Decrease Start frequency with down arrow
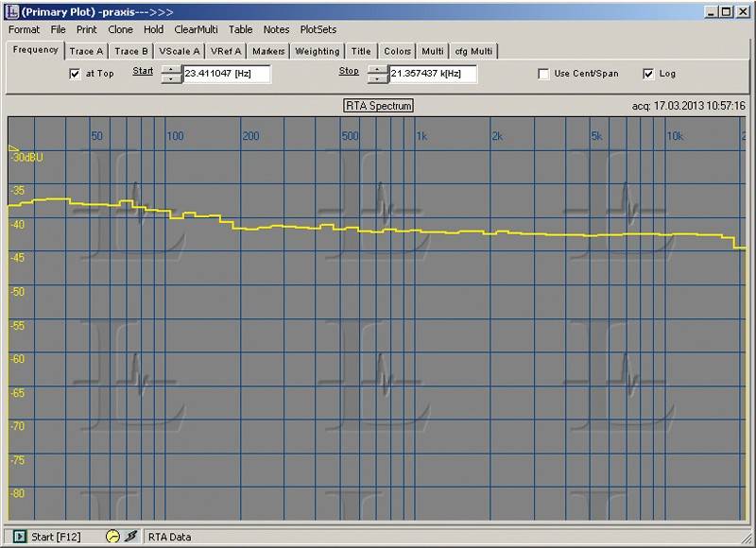The image size is (756, 548). 172,78
